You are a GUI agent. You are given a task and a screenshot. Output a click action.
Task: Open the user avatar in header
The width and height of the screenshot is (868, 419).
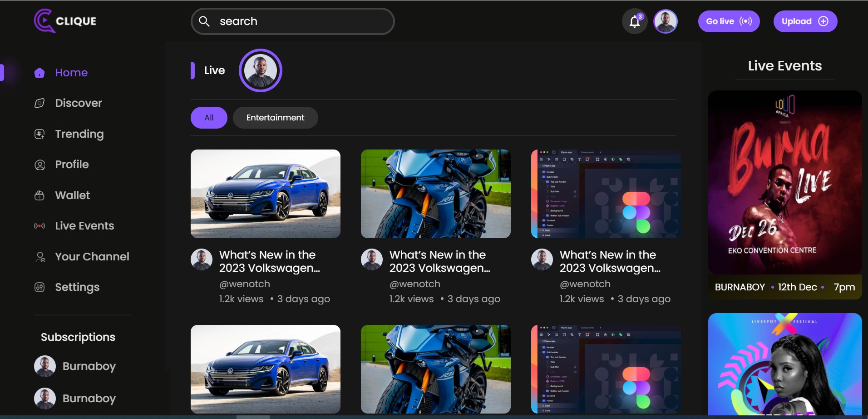coord(666,21)
